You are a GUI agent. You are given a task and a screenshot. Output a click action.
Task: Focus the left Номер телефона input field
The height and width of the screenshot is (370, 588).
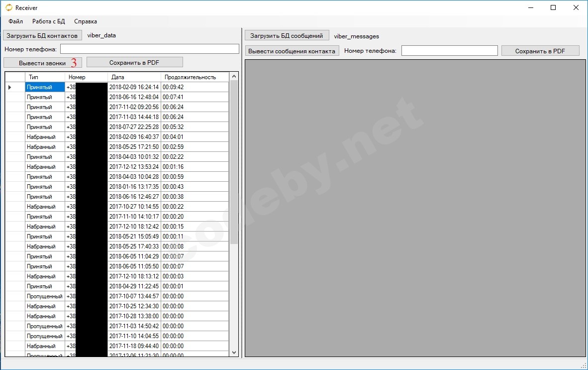pos(150,49)
